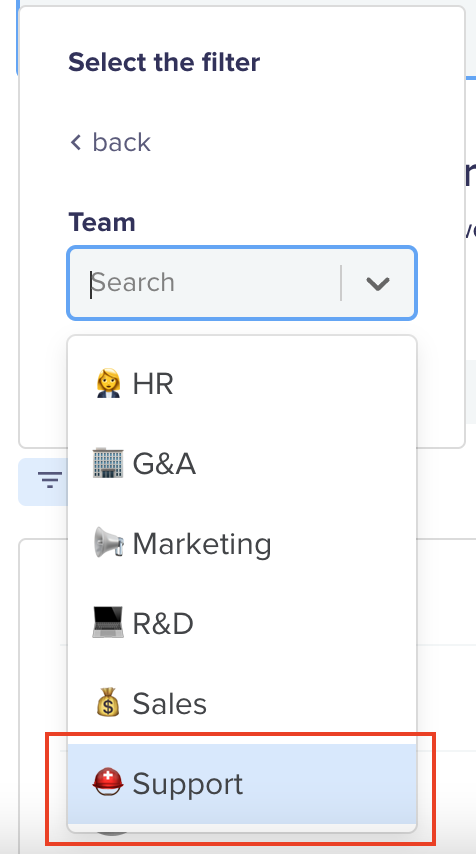Open the filter lines icon button
The height and width of the screenshot is (854, 476).
pyautogui.click(x=50, y=480)
